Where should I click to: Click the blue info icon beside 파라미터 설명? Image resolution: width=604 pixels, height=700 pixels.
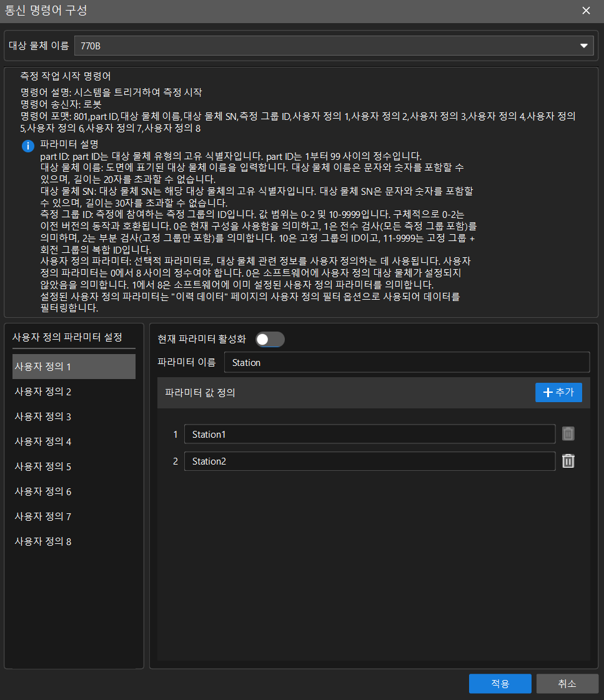tap(27, 146)
